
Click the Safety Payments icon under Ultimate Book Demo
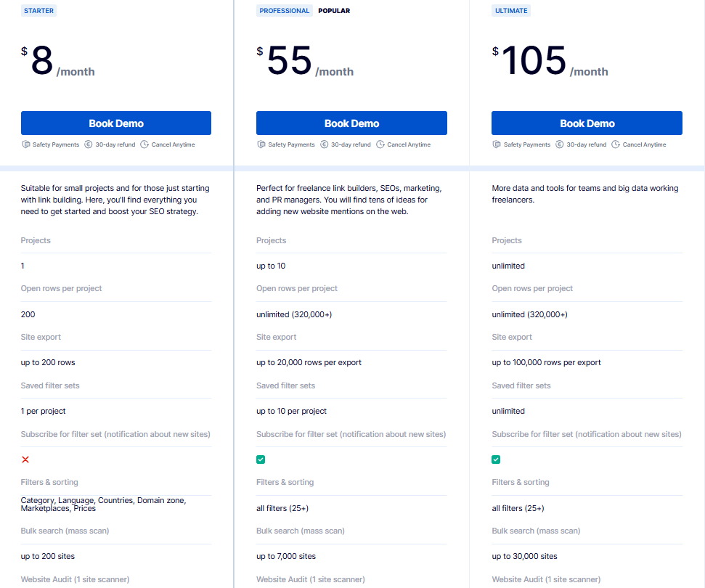click(497, 144)
